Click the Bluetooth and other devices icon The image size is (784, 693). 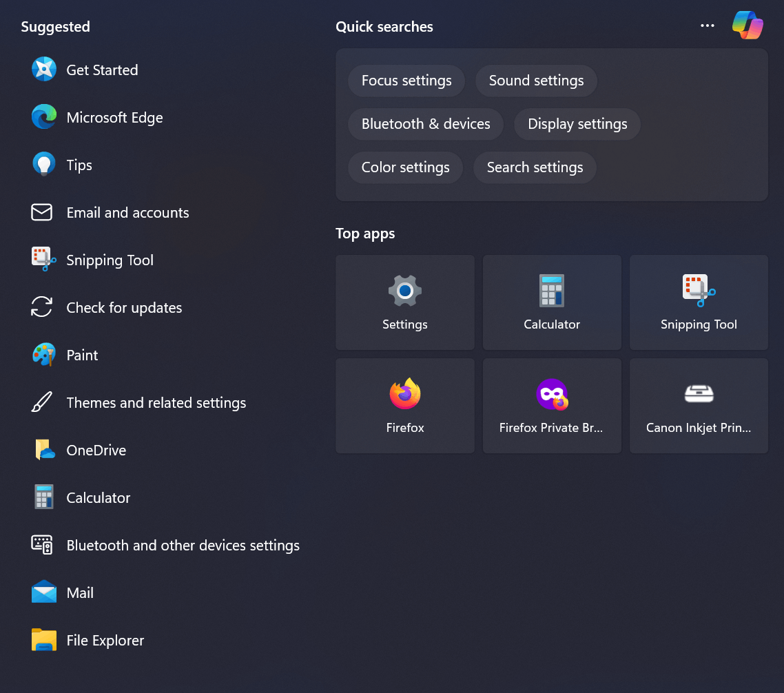[42, 544]
